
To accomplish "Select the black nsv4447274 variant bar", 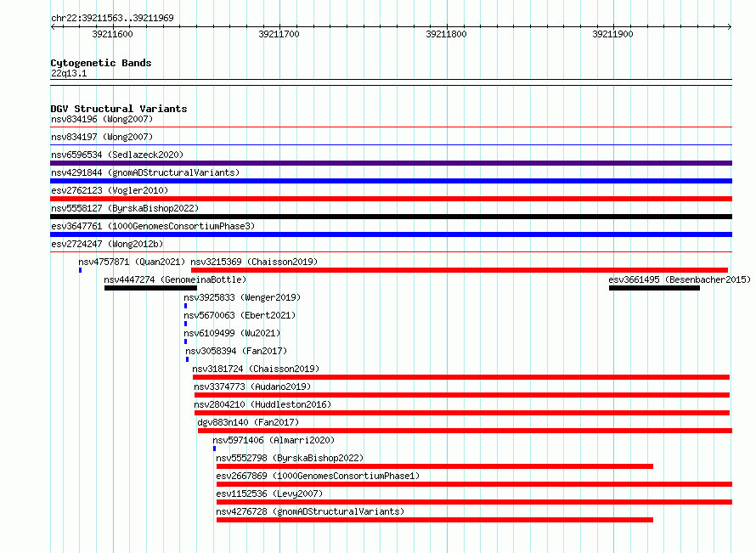I will 151,288.
